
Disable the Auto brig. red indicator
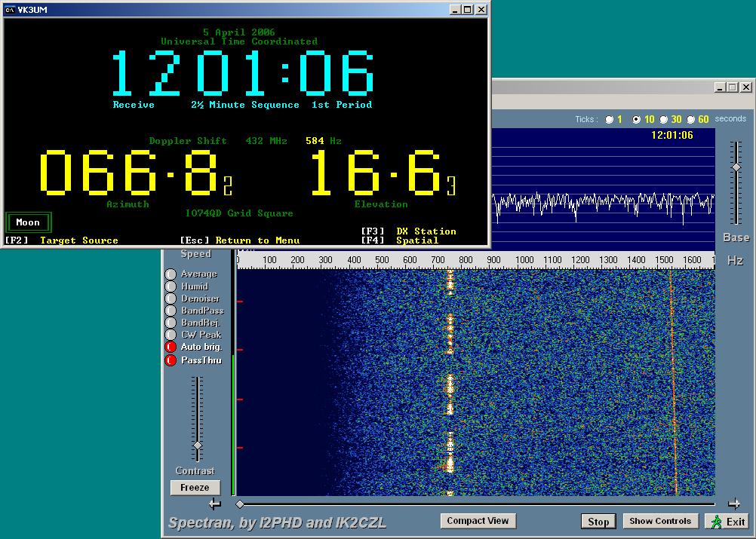pos(171,348)
